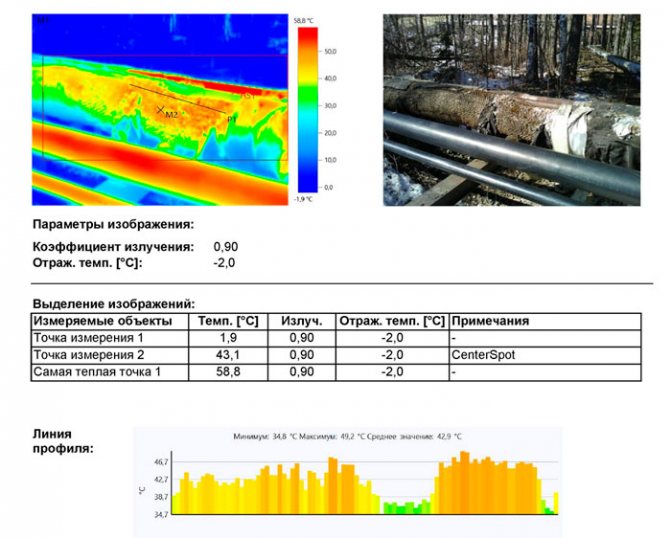
Task: Click the M2 crosshair marker on thermogram
Action: pyautogui.click(x=160, y=110)
